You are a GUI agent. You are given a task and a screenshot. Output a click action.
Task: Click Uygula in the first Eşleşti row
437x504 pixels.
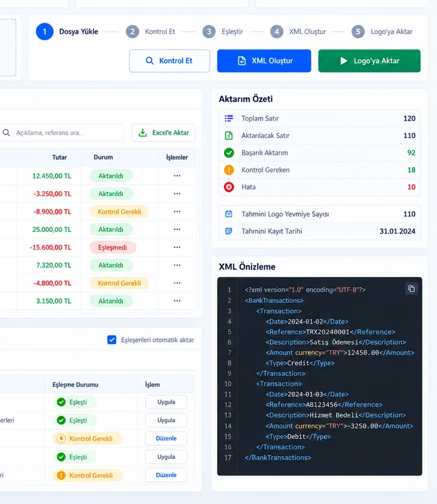point(166,402)
